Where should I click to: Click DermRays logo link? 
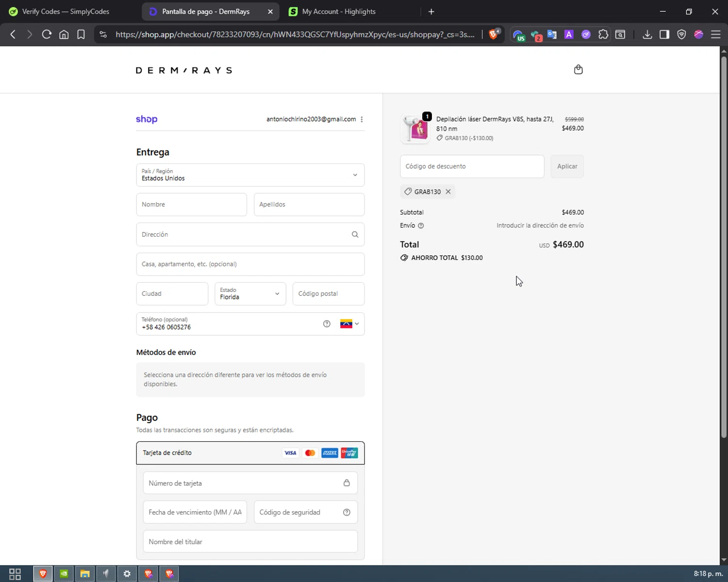[184, 70]
